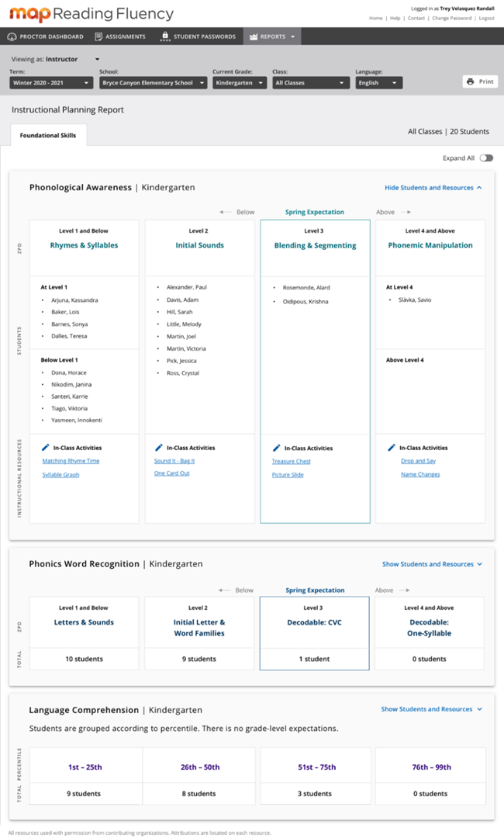
Task: Open the Viewing as Instructor menu
Action: point(60,59)
